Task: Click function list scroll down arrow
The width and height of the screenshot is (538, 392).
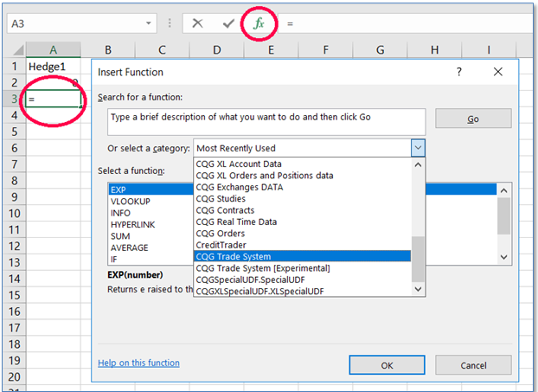Action: tap(503, 257)
